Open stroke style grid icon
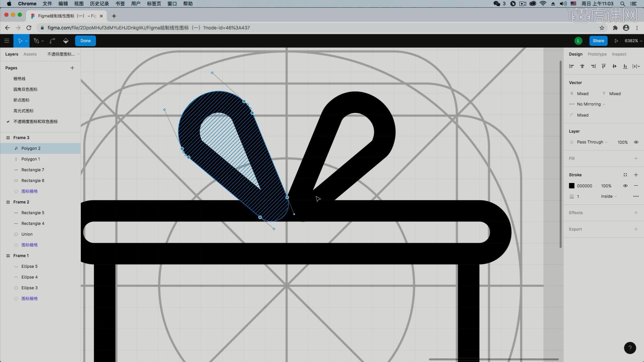Screen dimensions: 644x362 click(x=625, y=175)
